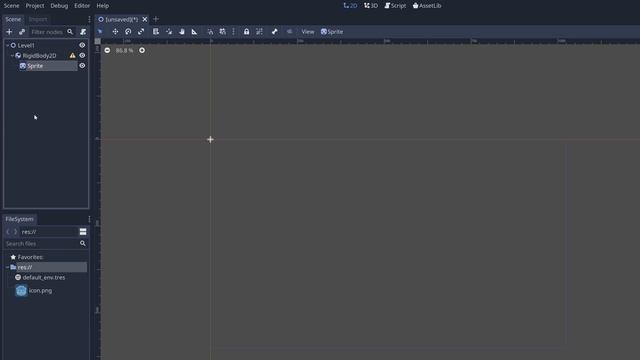
Task: Click the group children icon
Action: pyautogui.click(x=259, y=31)
